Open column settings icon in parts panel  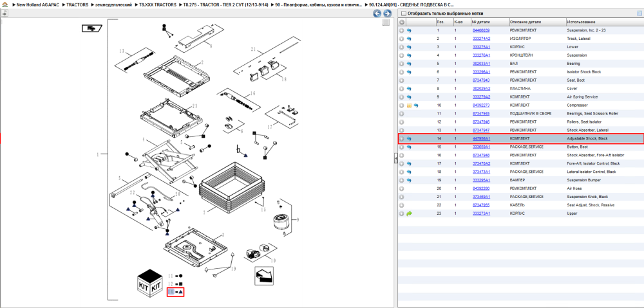click(639, 13)
